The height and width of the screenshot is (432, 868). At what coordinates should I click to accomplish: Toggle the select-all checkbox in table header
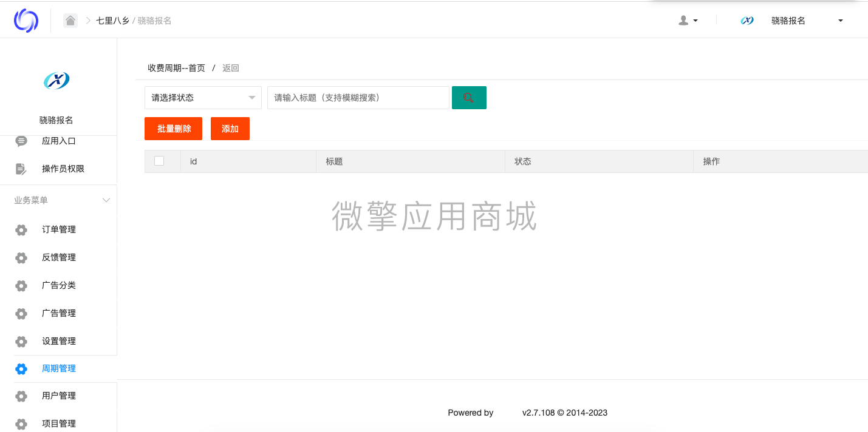(x=159, y=161)
